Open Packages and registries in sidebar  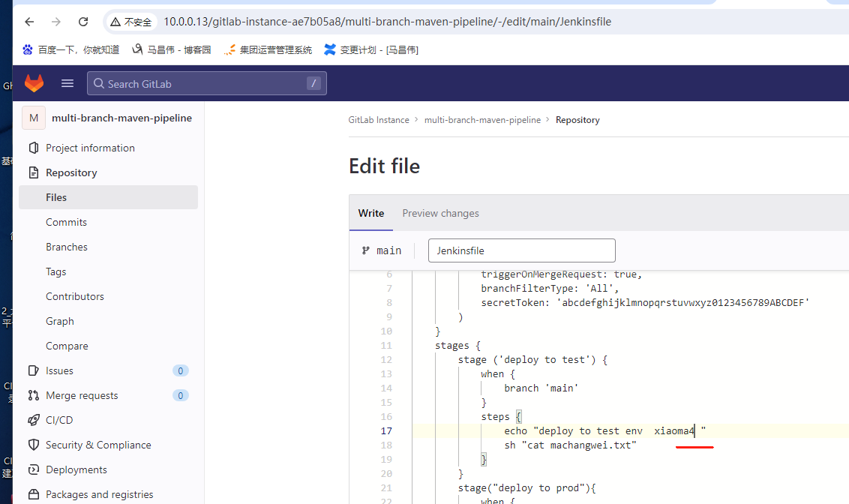point(100,494)
